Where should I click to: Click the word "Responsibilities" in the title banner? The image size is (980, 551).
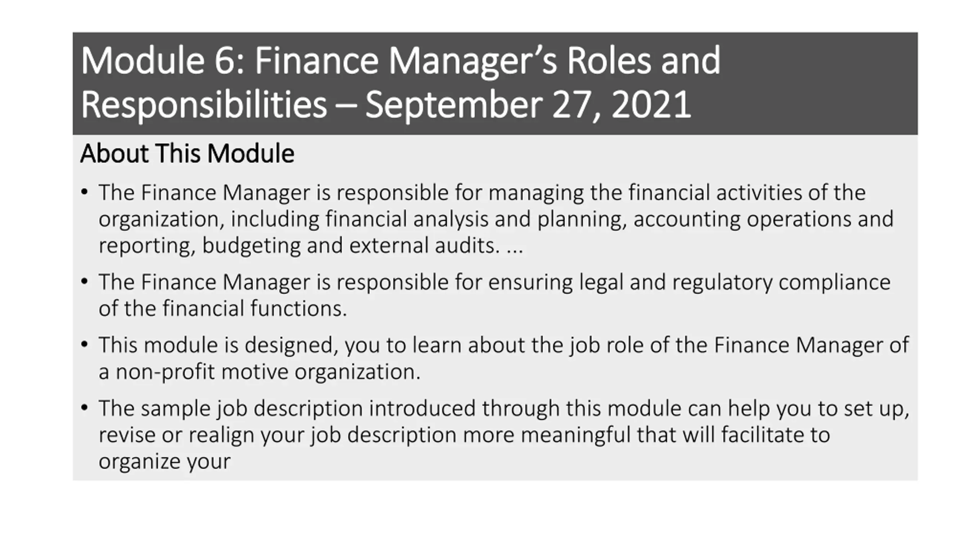click(204, 105)
